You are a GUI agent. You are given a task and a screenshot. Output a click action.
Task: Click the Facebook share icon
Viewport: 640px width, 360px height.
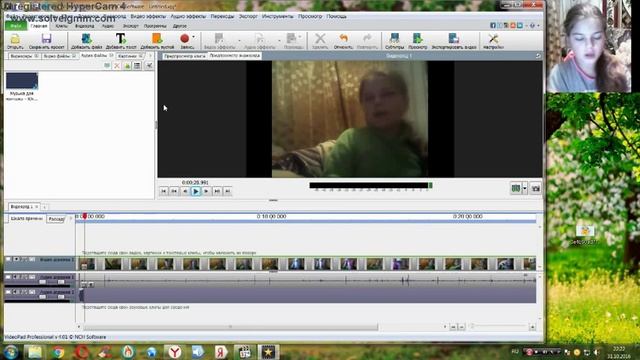pos(493,25)
